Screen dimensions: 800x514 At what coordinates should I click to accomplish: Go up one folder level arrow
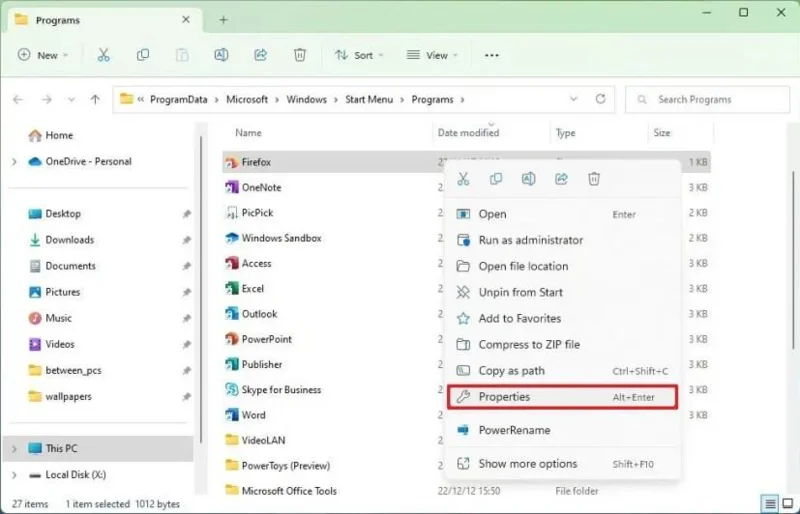[95, 100]
